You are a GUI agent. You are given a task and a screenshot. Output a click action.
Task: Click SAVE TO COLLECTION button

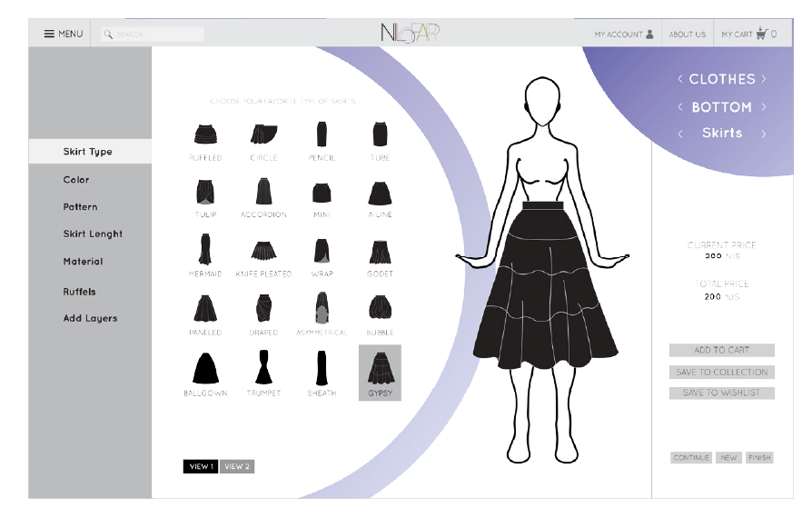[722, 372]
